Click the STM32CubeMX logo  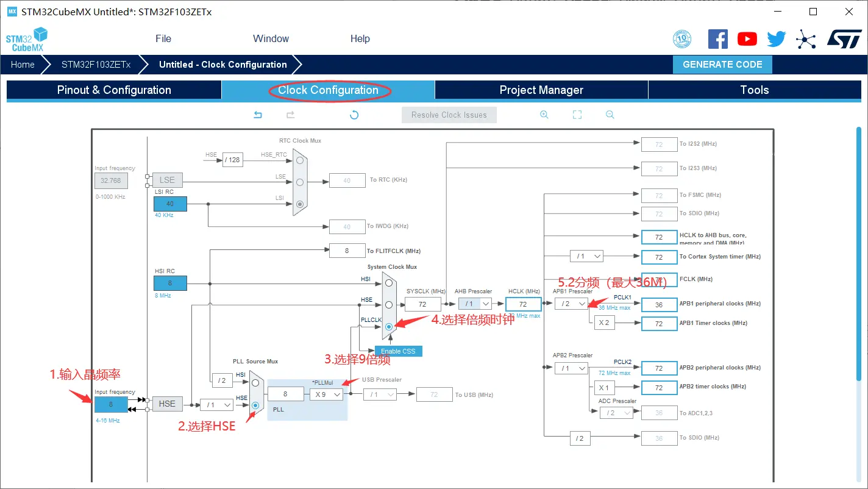(26, 39)
